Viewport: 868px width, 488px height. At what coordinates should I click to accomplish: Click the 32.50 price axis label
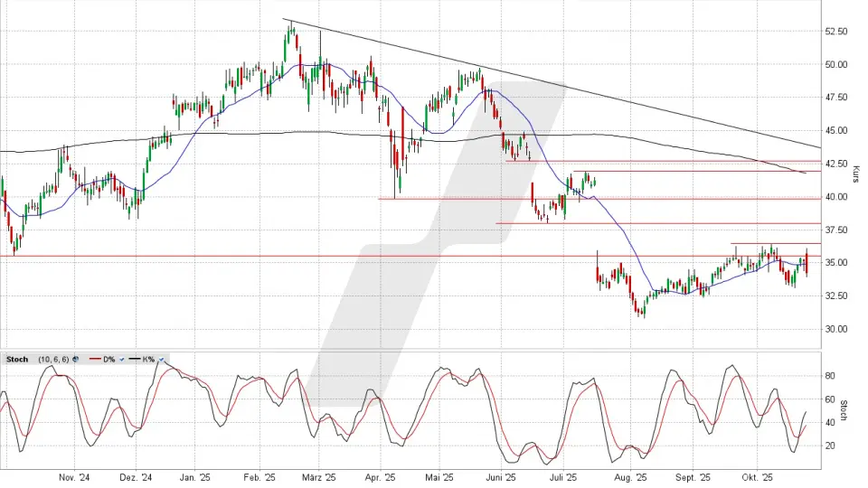tap(835, 296)
